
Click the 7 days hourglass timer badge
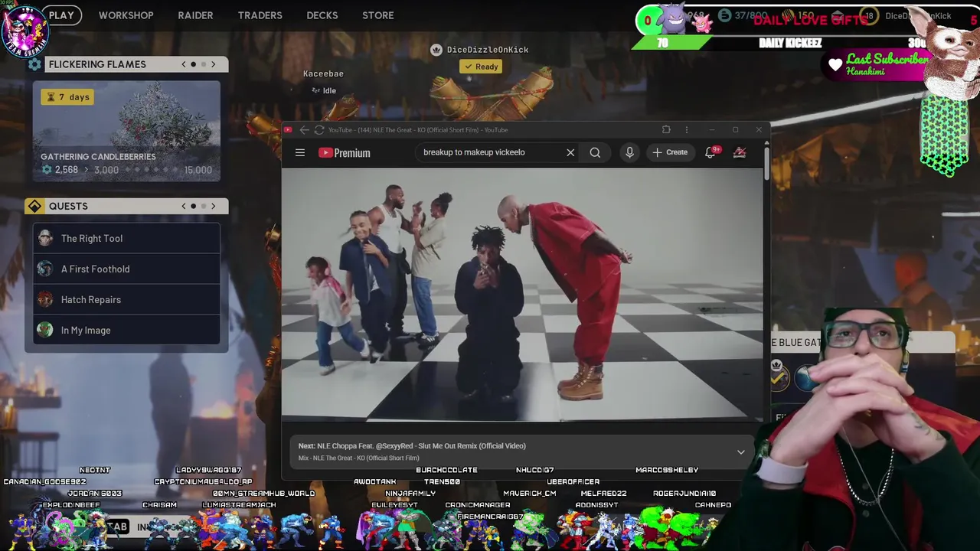67,97
